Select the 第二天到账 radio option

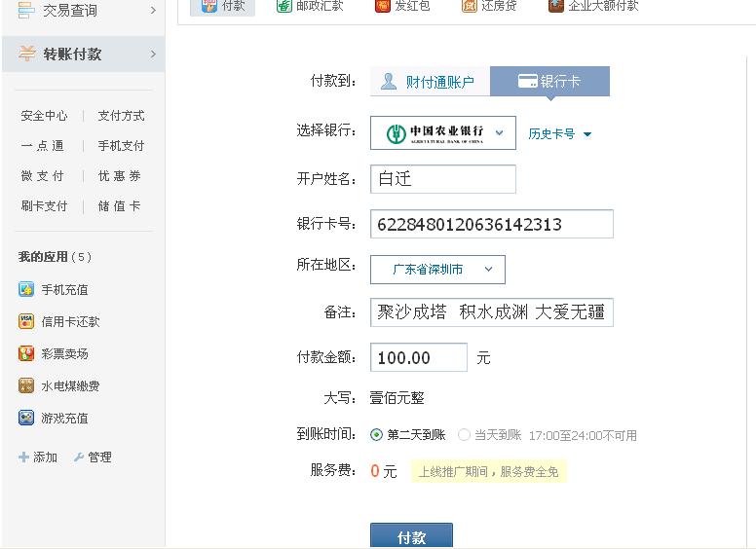[377, 435]
